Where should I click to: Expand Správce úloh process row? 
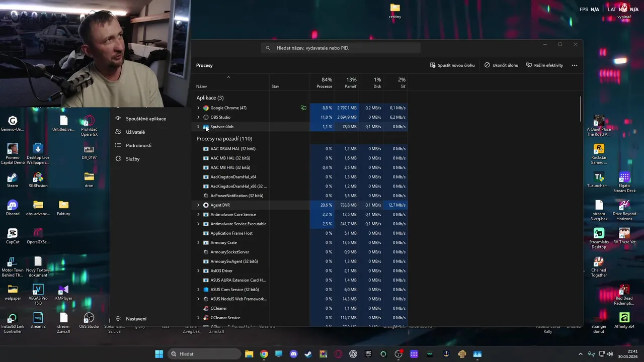click(x=198, y=127)
